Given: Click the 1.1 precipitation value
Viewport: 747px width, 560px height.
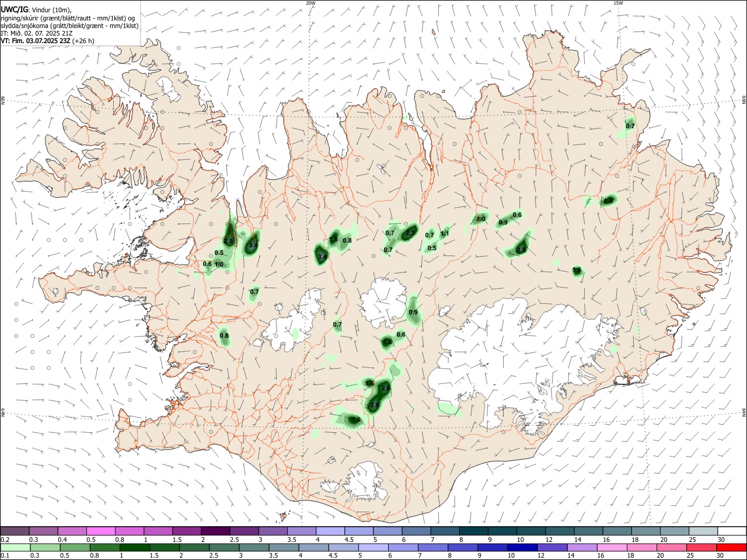Looking at the screenshot, I should (x=445, y=234).
